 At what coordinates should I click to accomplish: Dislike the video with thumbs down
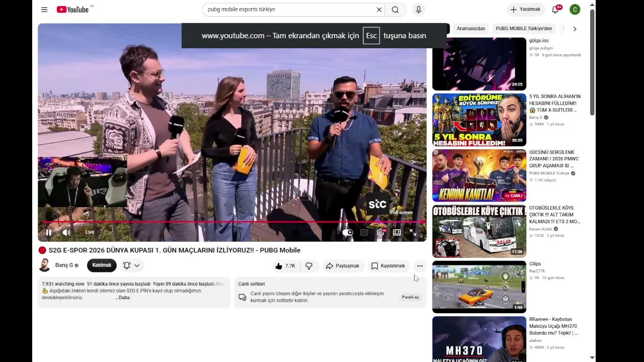(309, 266)
